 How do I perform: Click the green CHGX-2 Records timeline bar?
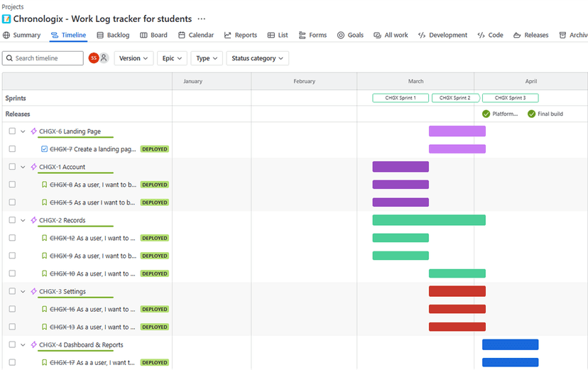tap(429, 220)
